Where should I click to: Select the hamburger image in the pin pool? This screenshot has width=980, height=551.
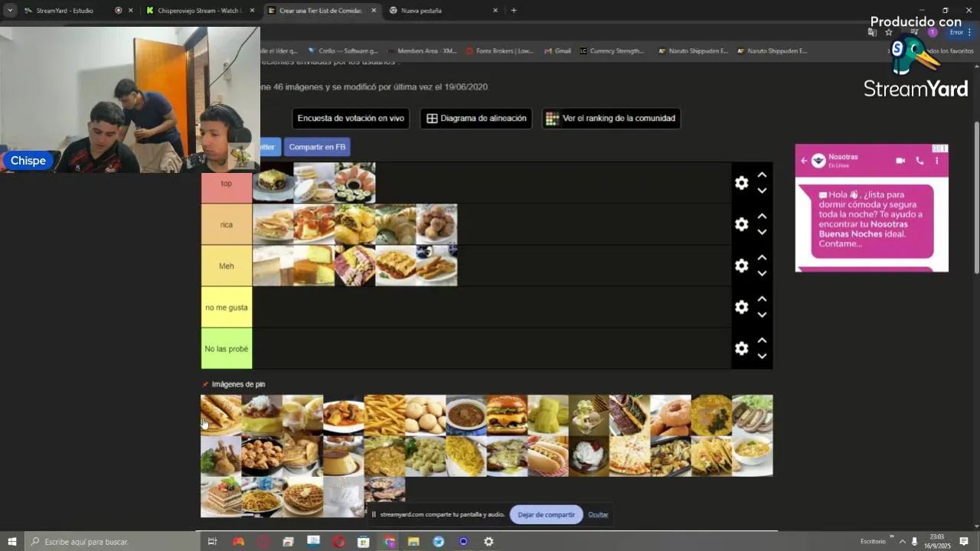(507, 415)
